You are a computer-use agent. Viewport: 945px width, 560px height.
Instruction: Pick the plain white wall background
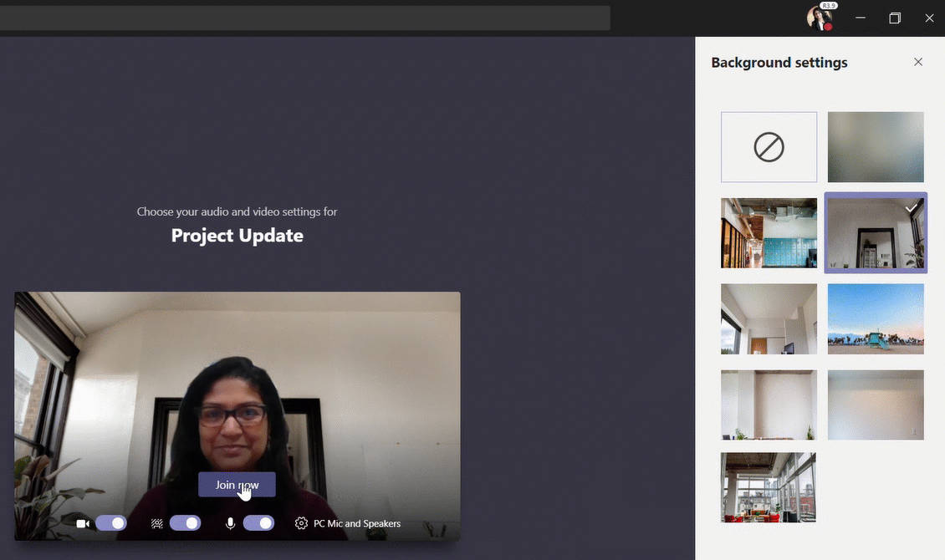coord(876,405)
